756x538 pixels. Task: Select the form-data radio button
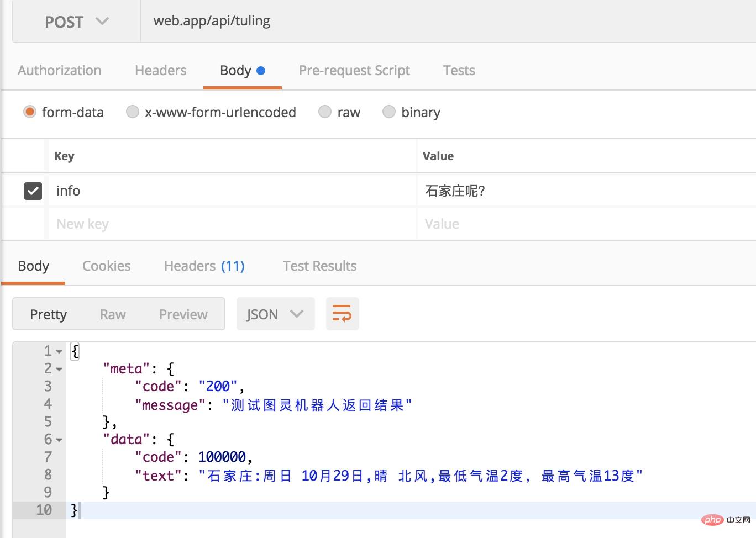30,112
